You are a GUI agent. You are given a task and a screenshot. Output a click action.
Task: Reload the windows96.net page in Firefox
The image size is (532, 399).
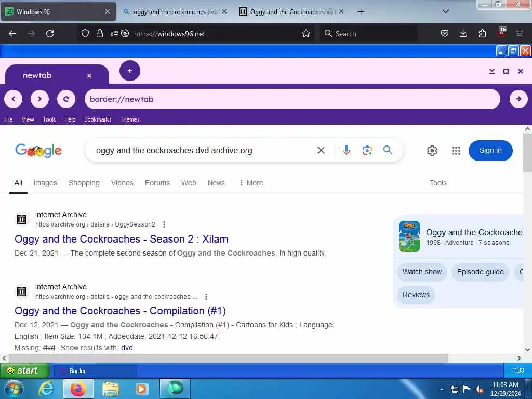click(50, 34)
